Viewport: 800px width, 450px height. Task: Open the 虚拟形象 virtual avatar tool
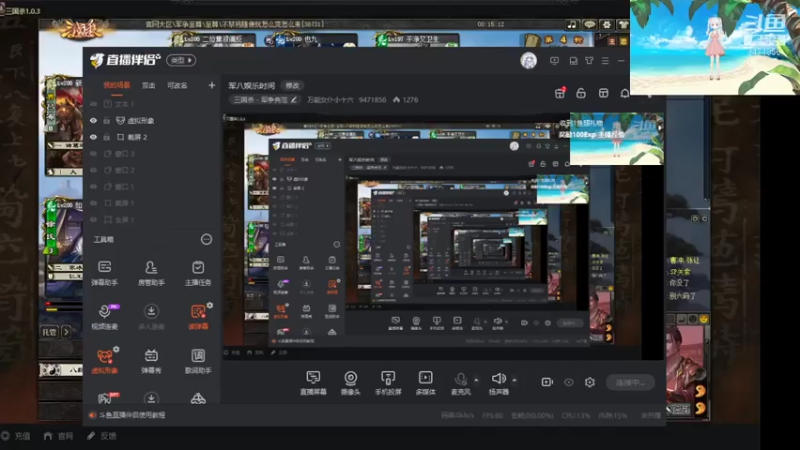tap(105, 361)
